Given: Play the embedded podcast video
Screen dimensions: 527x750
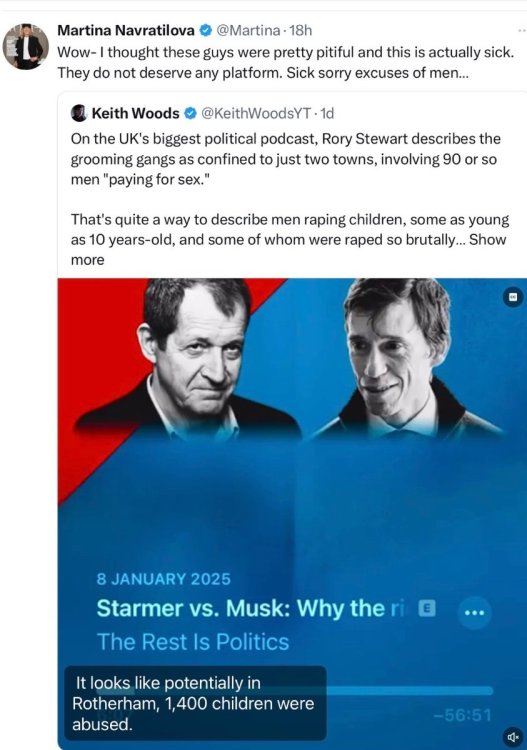Looking at the screenshot, I should (292, 512).
